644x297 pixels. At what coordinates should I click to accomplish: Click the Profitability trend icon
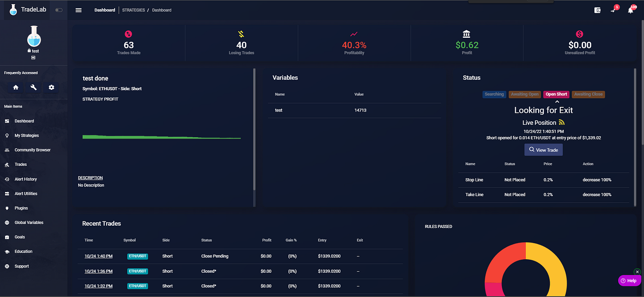pyautogui.click(x=354, y=34)
